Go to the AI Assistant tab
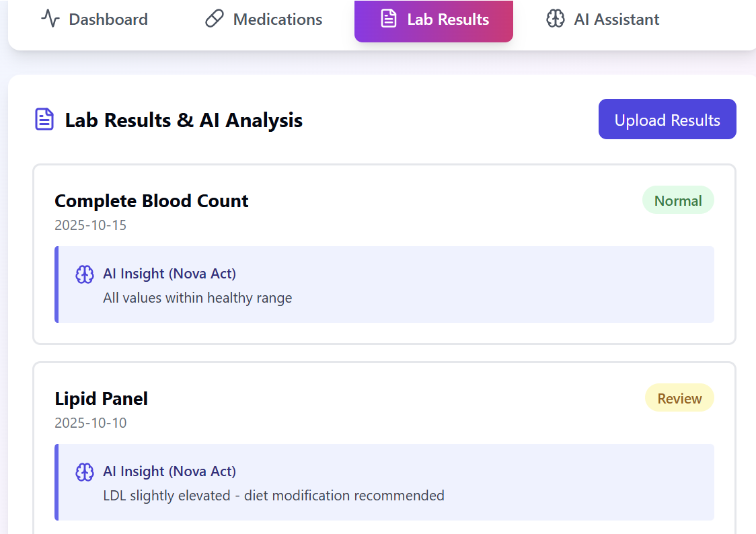 tap(616, 20)
